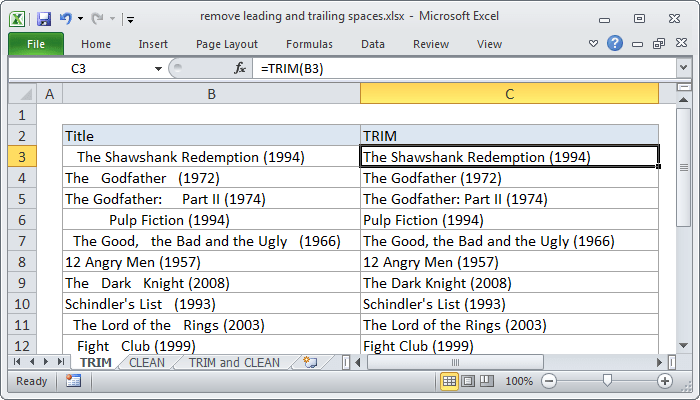Insert a new worksheet tab icon
The width and height of the screenshot is (700, 400).
point(310,362)
